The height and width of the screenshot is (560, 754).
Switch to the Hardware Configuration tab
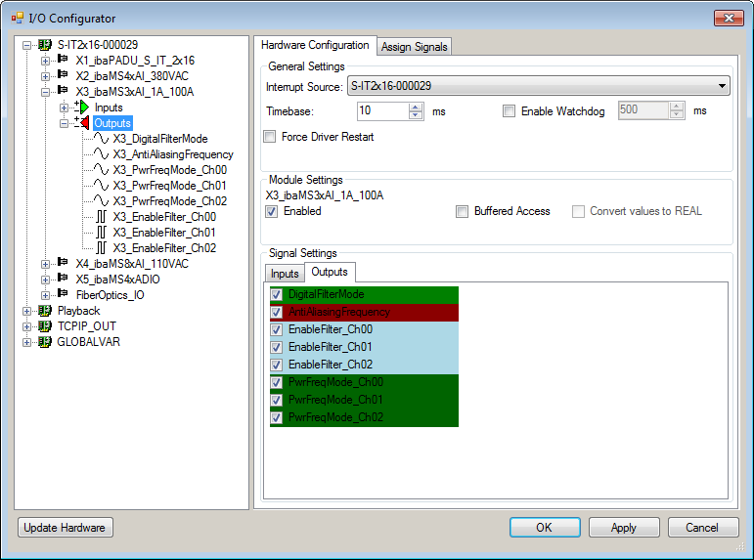pyautogui.click(x=315, y=45)
